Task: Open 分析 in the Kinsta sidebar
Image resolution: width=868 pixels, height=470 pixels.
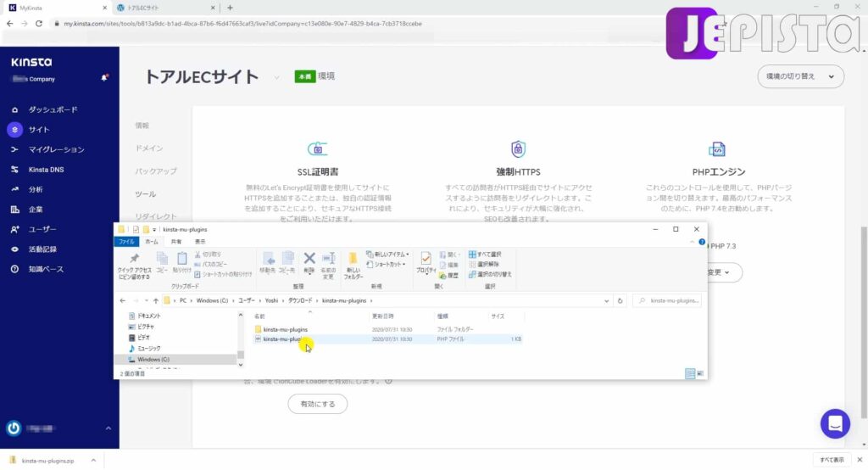Action: tap(36, 189)
